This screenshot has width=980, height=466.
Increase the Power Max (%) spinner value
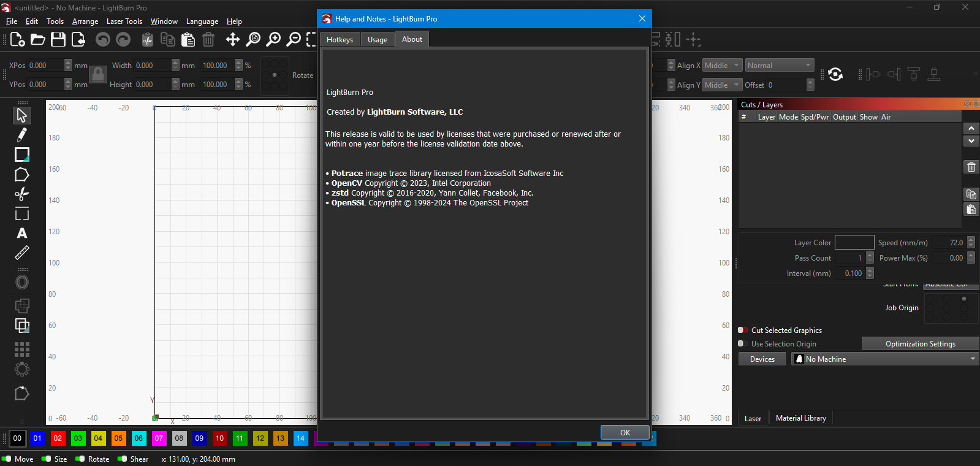971,255
